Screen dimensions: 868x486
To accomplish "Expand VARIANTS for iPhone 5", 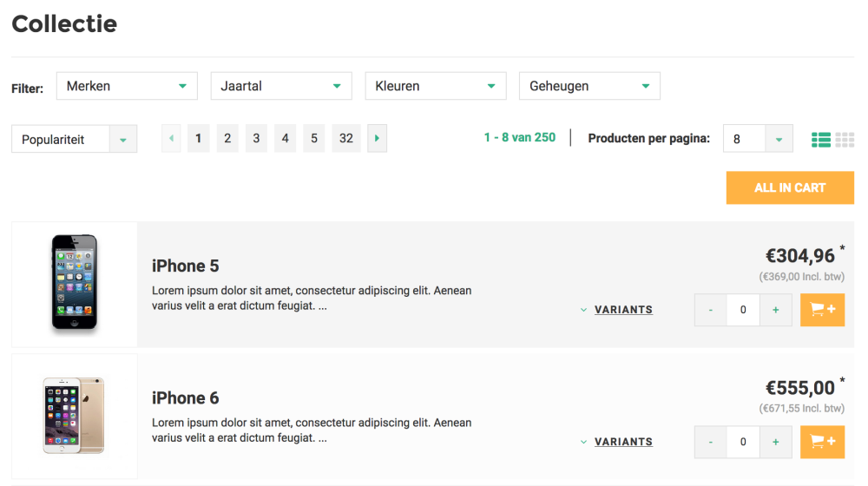I will tap(616, 310).
